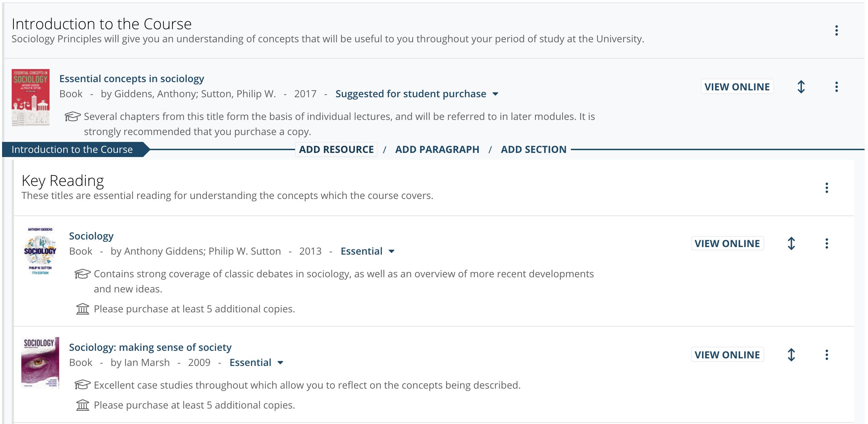View Essential concepts in sociology online
The width and height of the screenshot is (868, 424).
737,87
